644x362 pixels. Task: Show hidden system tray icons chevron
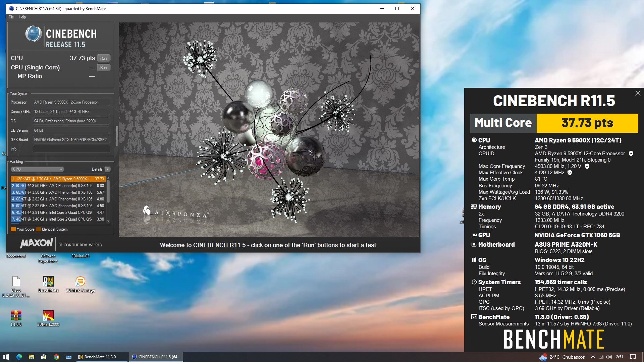[593, 357]
